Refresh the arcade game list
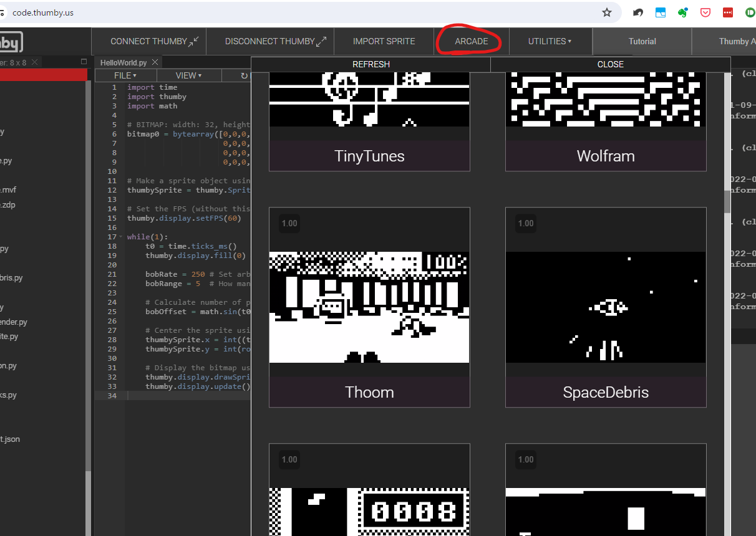This screenshot has height=536, width=756. tap(371, 64)
